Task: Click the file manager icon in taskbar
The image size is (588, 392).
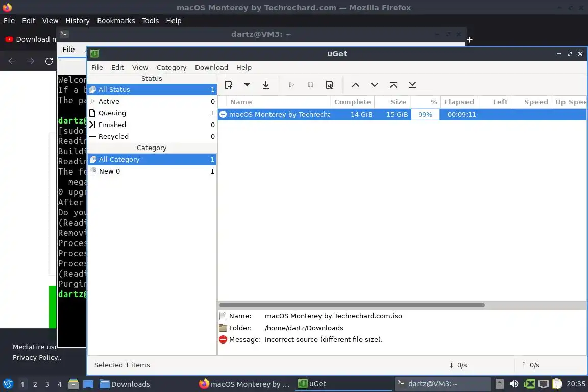Action: pos(73,384)
